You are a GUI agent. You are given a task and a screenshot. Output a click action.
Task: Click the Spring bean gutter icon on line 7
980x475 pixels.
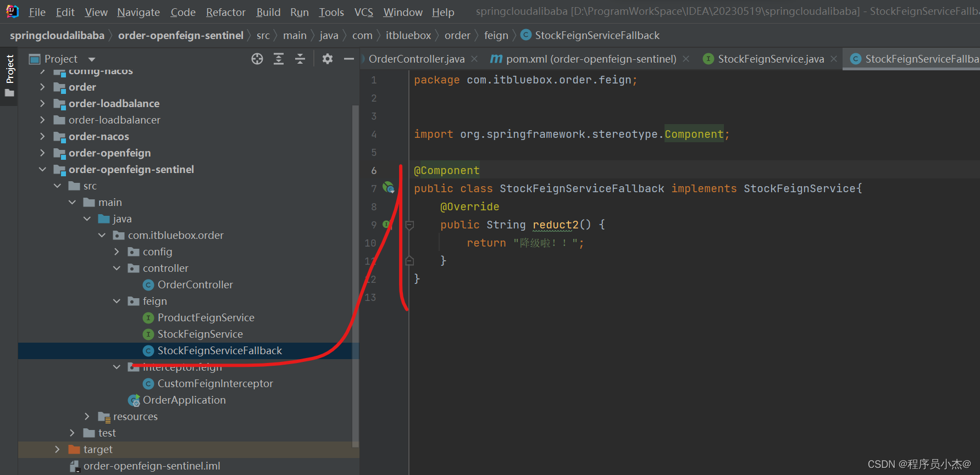389,188
